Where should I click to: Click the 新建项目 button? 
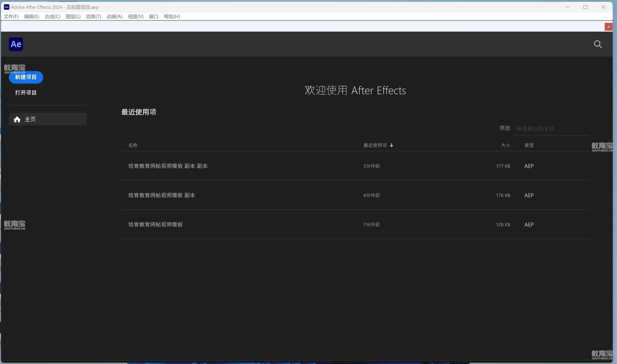[26, 77]
